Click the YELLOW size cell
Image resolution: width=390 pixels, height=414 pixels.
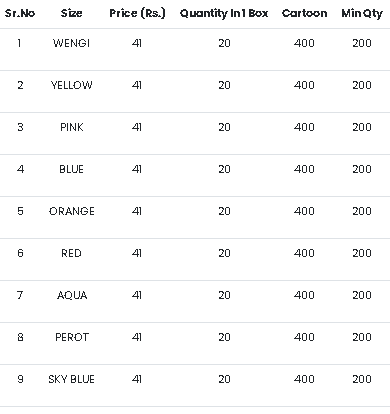click(71, 85)
